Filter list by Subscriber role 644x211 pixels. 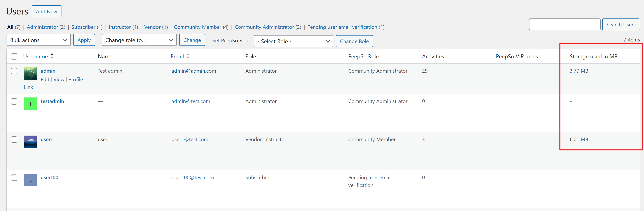83,27
